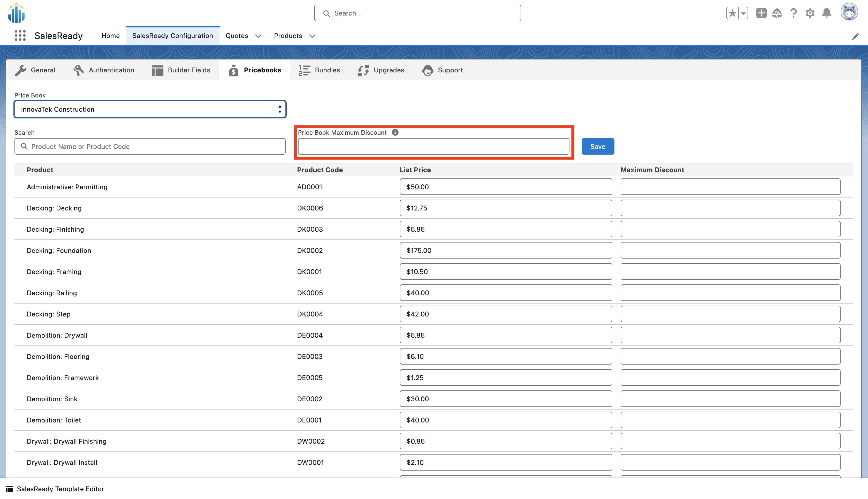Click the info icon beside Price Book Maximum Discount
The image size is (868, 499).
395,133
